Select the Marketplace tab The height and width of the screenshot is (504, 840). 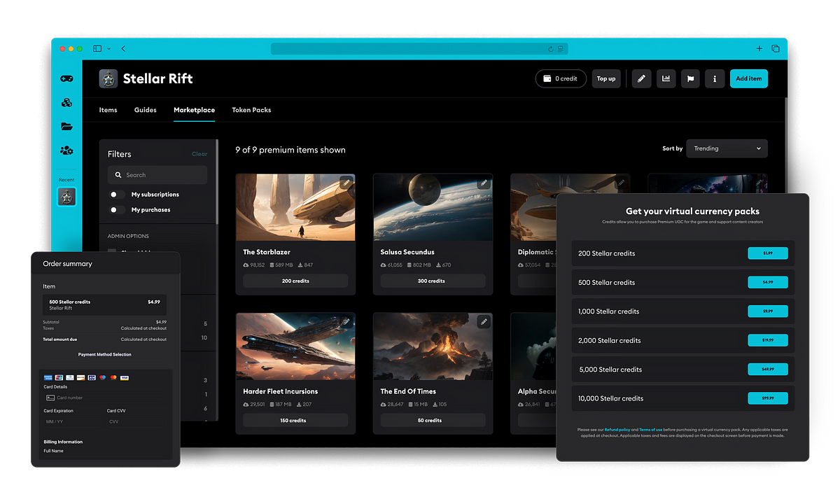pos(194,110)
